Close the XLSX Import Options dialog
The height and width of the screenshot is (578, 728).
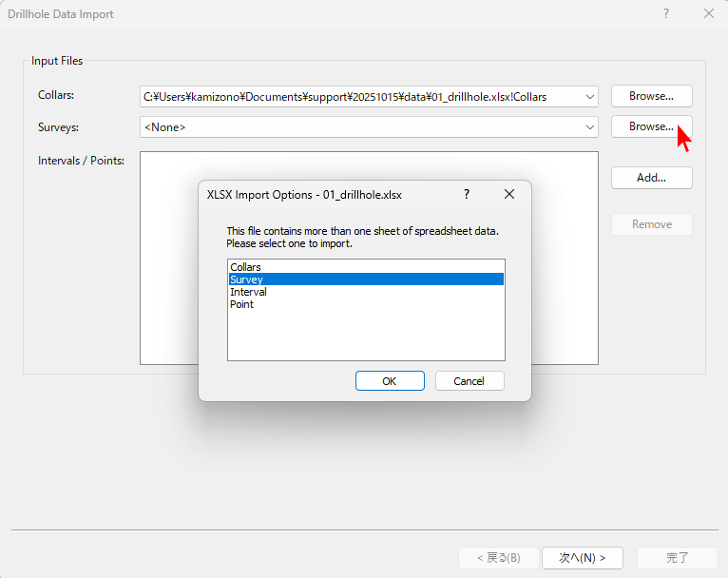point(509,194)
